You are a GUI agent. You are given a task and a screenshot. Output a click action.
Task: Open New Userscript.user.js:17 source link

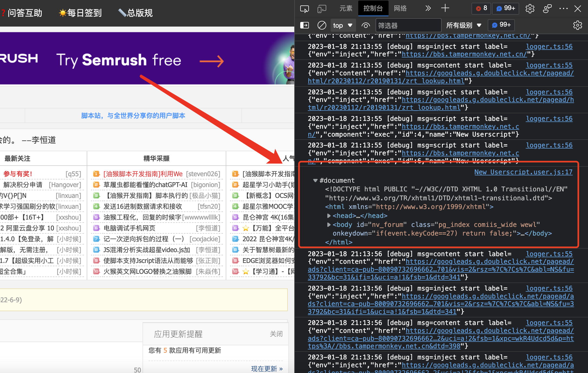(x=523, y=172)
